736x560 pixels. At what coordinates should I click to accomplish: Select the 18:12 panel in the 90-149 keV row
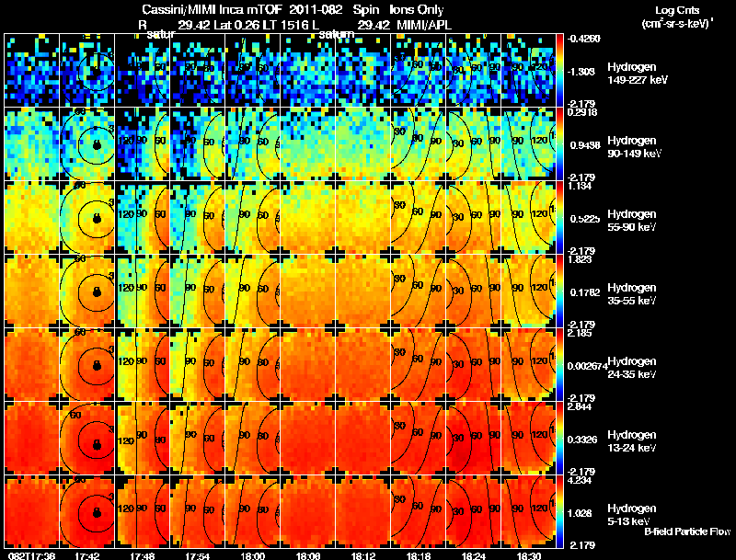pos(362,143)
